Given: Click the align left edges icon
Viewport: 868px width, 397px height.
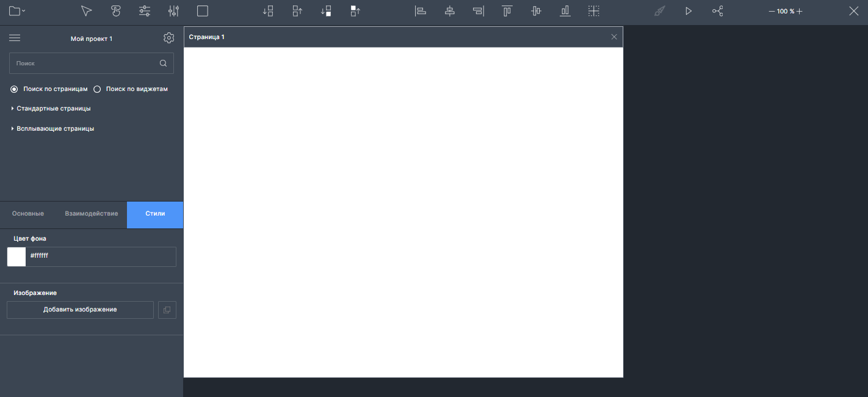Looking at the screenshot, I should pyautogui.click(x=421, y=11).
